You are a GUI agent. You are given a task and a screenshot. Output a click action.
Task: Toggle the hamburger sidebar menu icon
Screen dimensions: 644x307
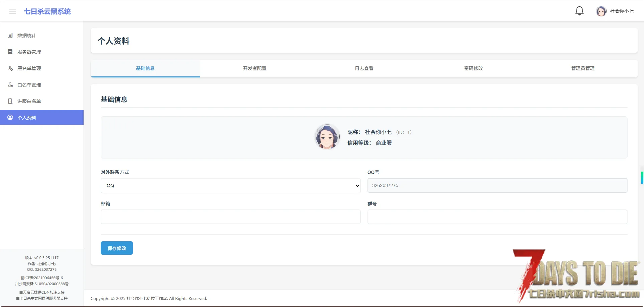[13, 11]
